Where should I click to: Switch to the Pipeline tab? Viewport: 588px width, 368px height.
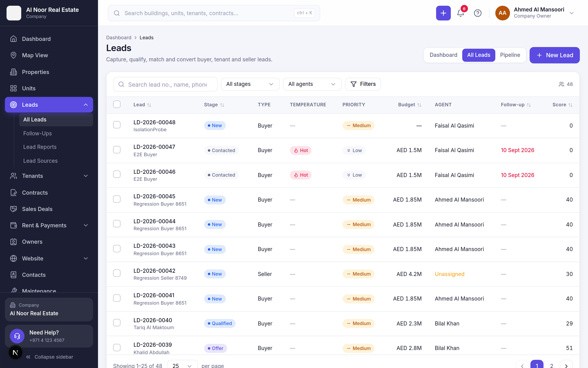510,55
